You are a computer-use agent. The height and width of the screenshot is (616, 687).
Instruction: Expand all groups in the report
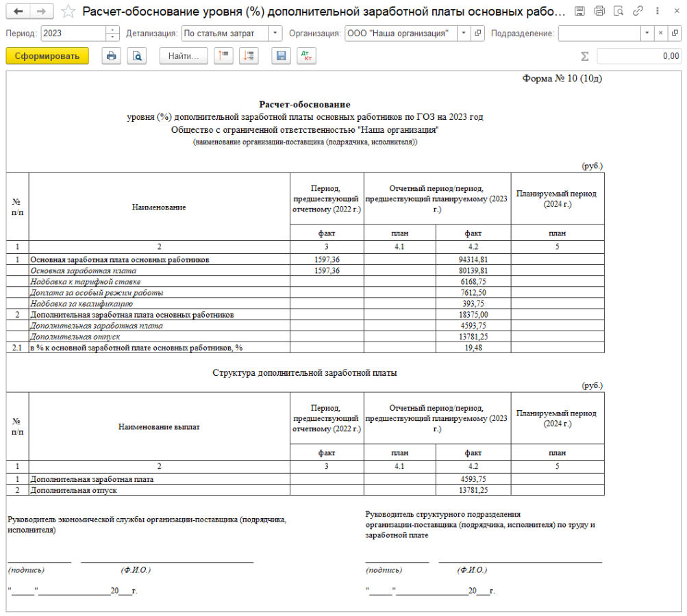coord(249,57)
